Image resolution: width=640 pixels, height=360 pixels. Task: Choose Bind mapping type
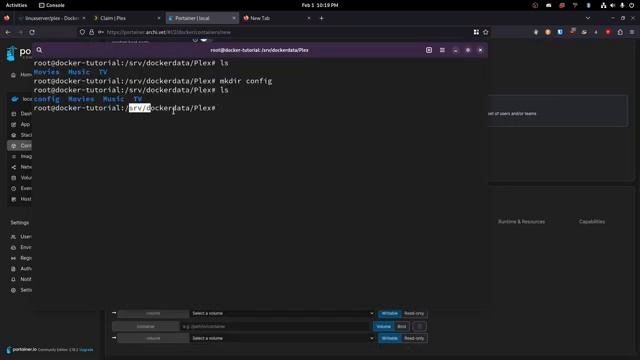pyautogui.click(x=402, y=327)
